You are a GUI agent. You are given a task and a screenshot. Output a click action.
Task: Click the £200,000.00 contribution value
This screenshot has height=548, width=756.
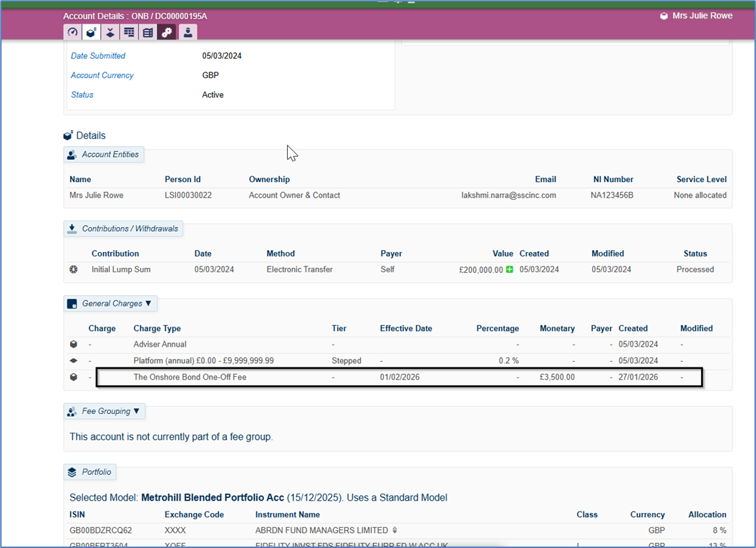[480, 269]
